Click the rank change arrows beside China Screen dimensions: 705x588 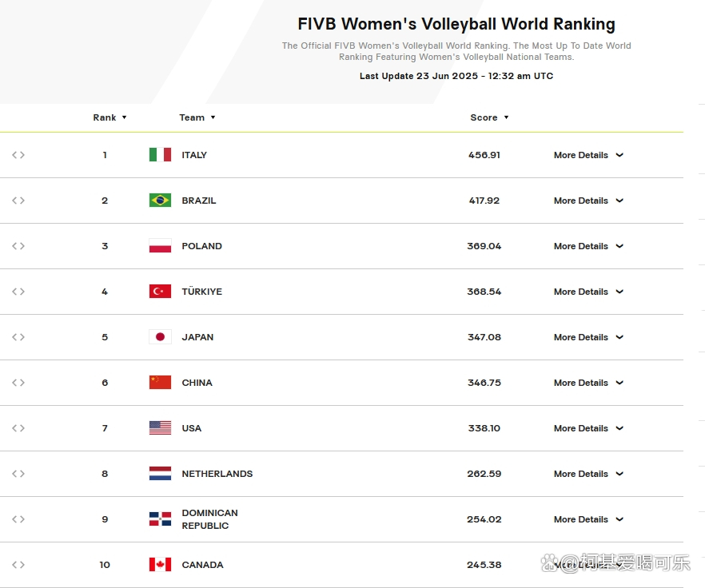(18, 383)
